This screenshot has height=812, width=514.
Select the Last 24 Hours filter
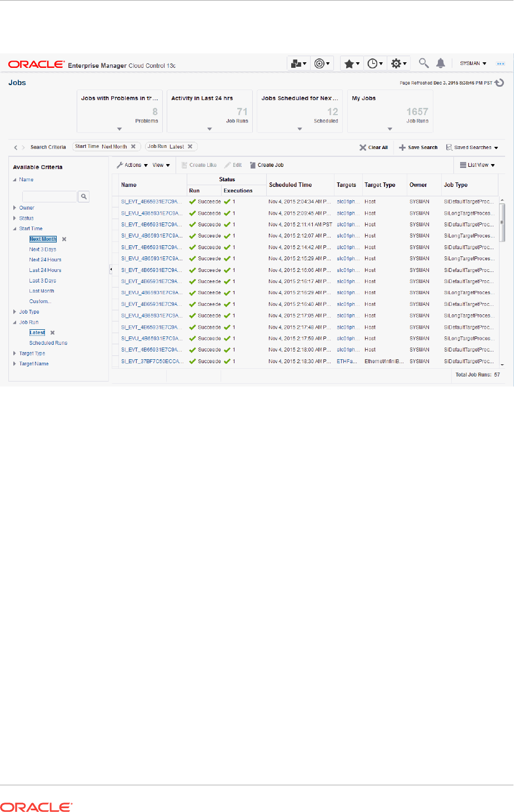pyautogui.click(x=45, y=270)
